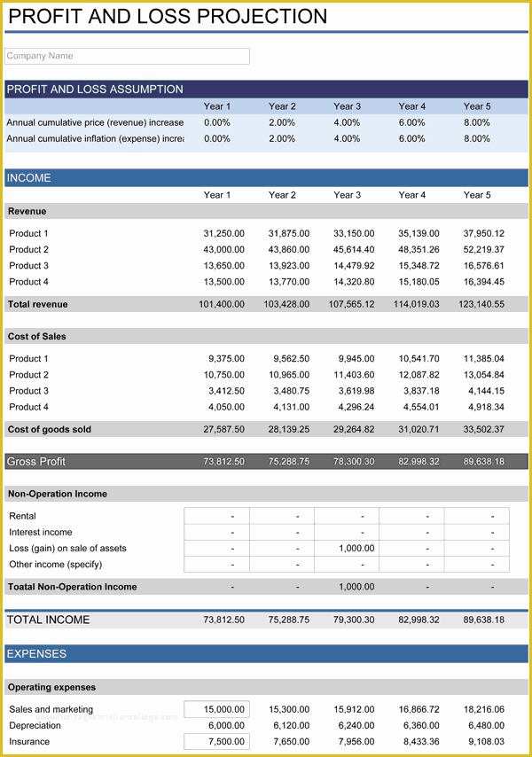Click price increase Year 2 value 2.00%

pos(282,122)
